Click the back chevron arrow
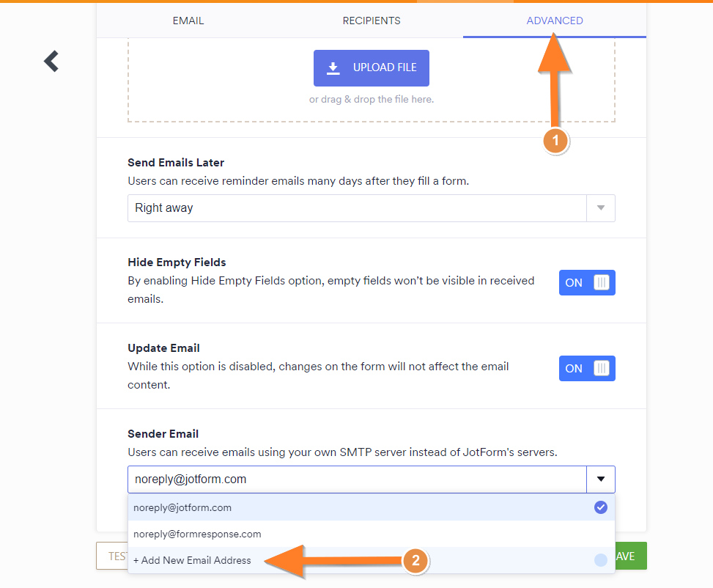Viewport: 713px width, 588px height. tap(51, 61)
